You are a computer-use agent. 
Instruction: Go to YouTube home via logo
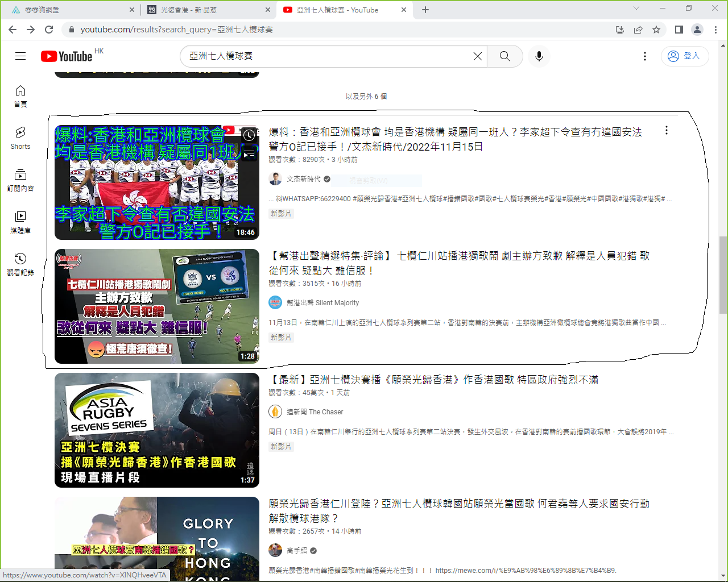pyautogui.click(x=67, y=56)
